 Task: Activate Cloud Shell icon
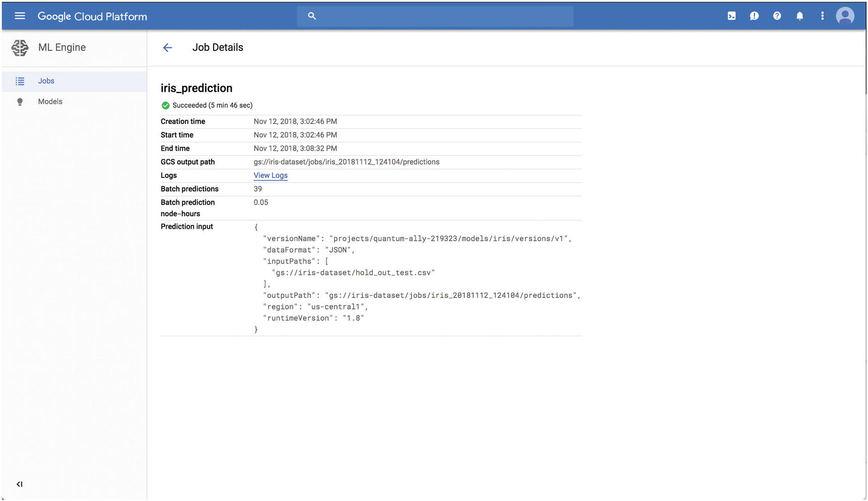point(731,16)
